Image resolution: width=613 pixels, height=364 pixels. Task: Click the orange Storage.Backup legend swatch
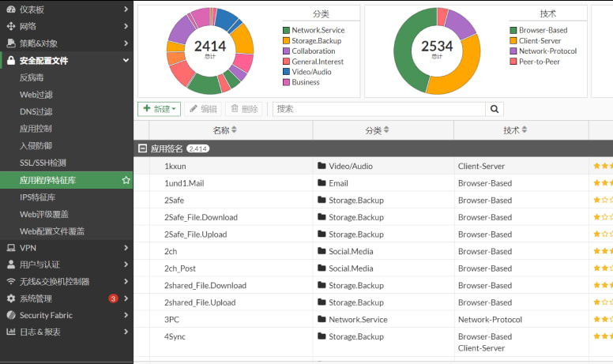[286, 41]
